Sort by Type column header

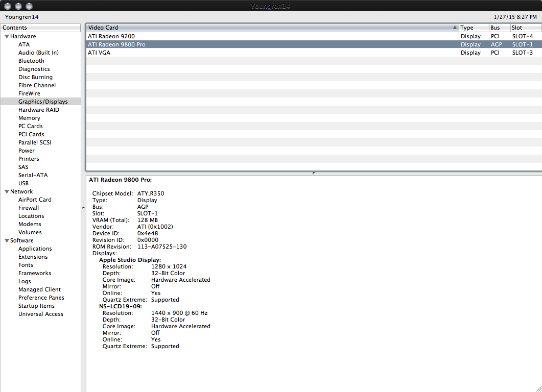click(x=474, y=28)
